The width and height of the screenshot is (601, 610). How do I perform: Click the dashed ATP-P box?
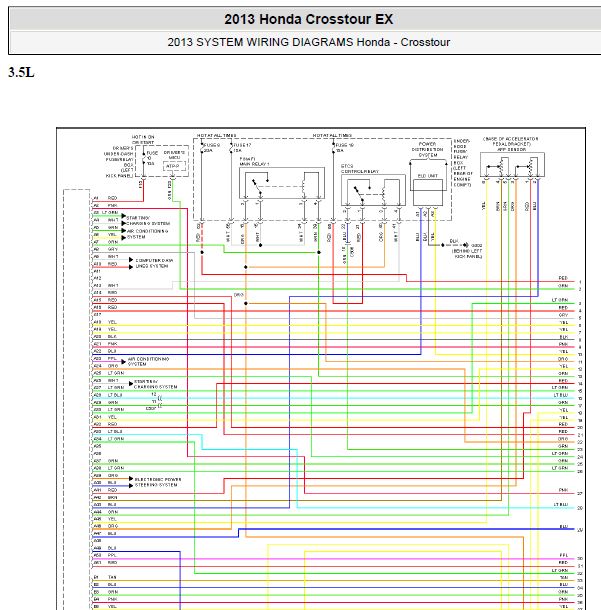(x=173, y=166)
